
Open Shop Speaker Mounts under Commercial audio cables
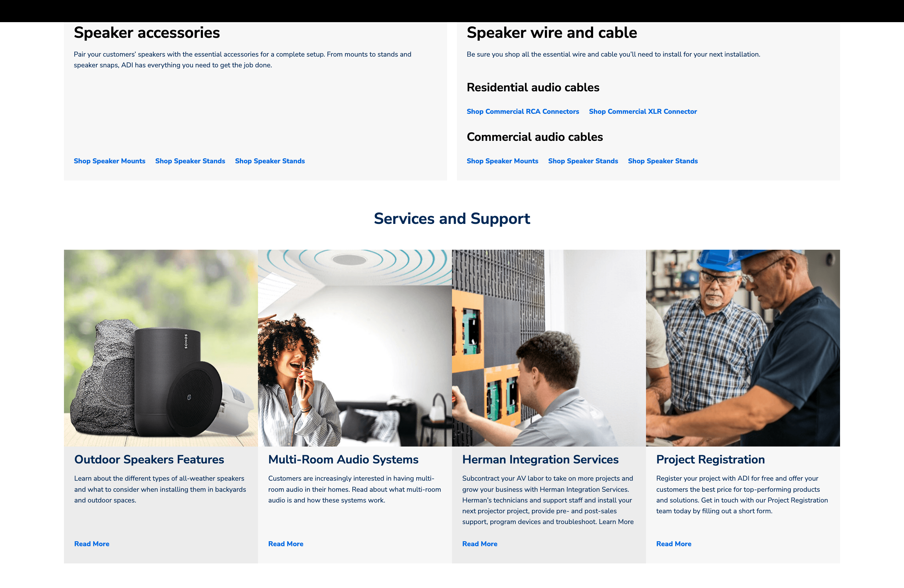502,161
